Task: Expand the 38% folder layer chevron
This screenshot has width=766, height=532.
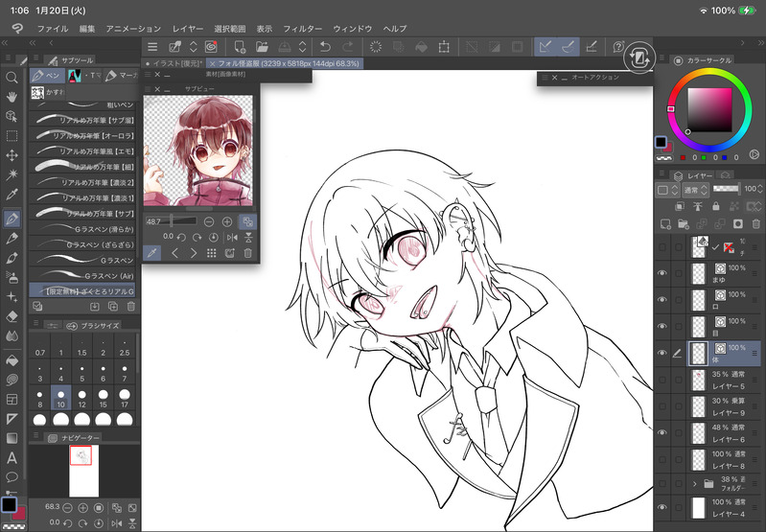Action: click(695, 484)
